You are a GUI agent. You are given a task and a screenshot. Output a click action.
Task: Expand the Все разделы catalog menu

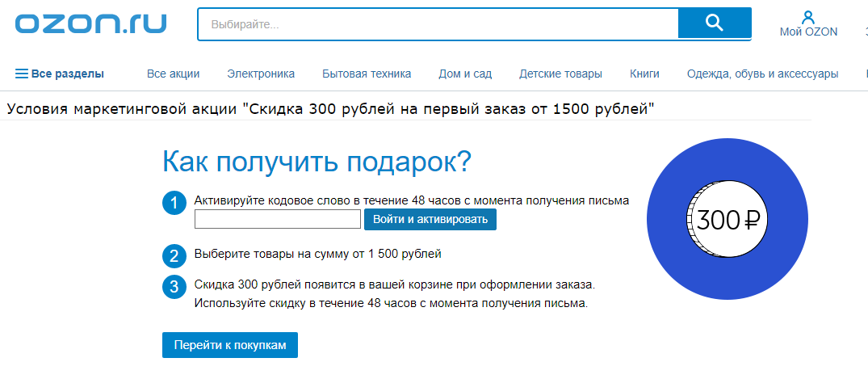click(68, 74)
